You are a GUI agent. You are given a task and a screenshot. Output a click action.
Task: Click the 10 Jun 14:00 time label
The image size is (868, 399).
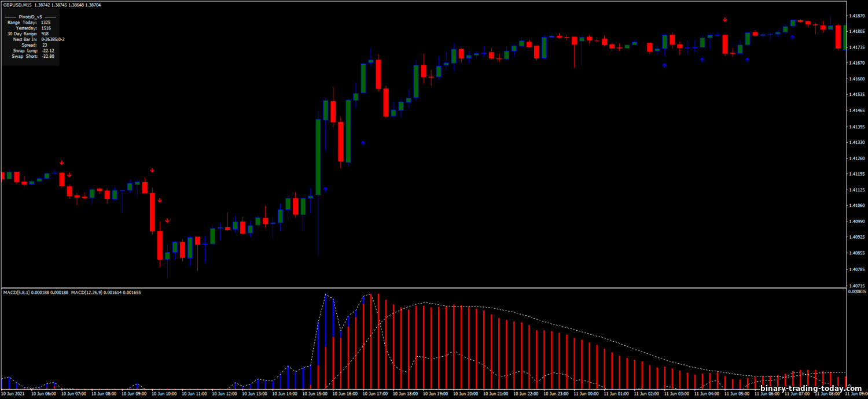[x=284, y=394]
